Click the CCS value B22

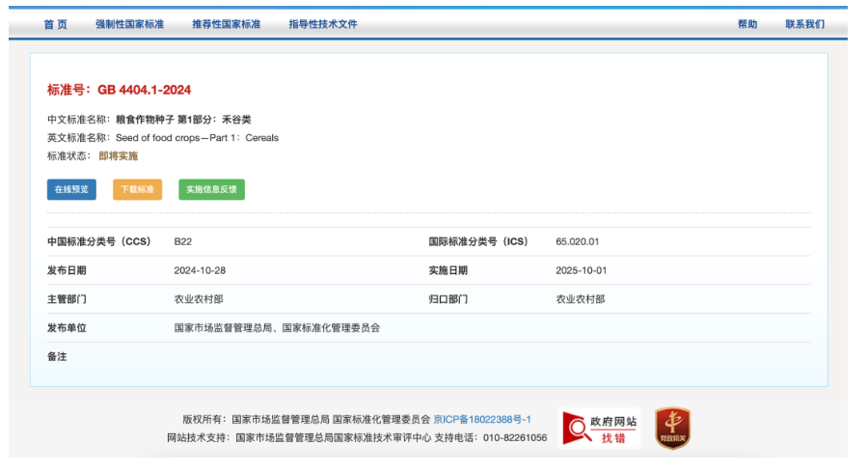(182, 241)
